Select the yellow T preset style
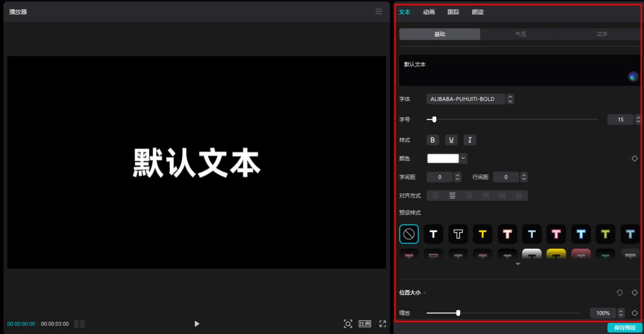 (x=482, y=233)
